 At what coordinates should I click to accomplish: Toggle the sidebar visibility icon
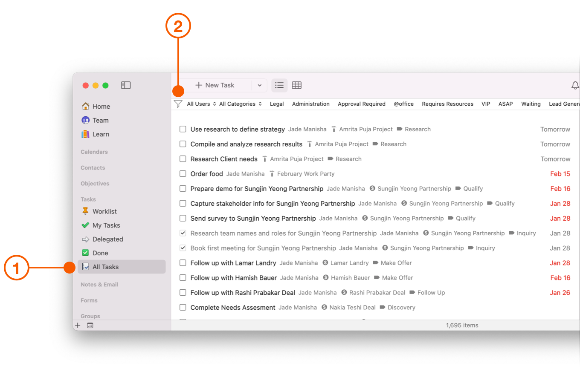pos(126,85)
